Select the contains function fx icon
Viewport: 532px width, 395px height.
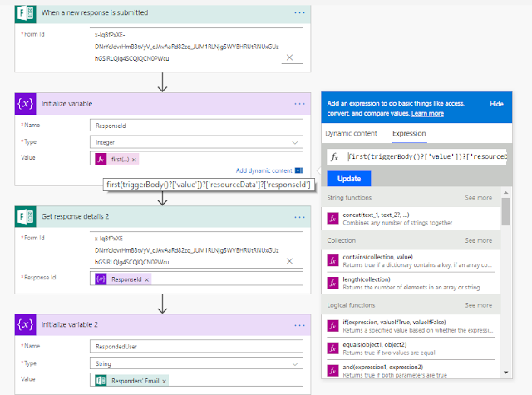tap(332, 260)
